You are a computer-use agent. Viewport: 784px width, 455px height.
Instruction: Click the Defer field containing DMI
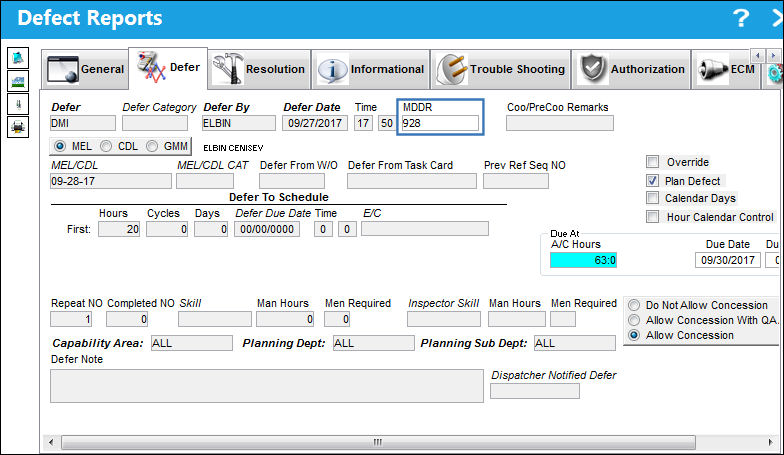[x=82, y=123]
